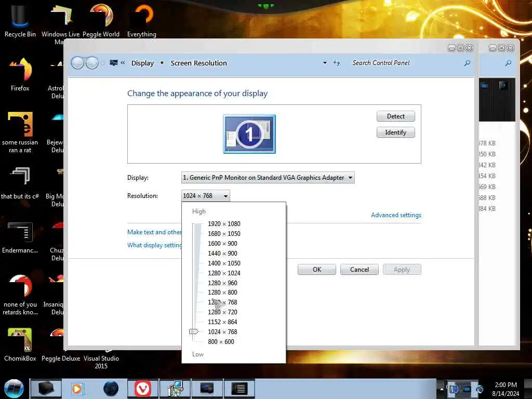Open the Display selection dropdown
This screenshot has height=399, width=532.
tap(268, 178)
